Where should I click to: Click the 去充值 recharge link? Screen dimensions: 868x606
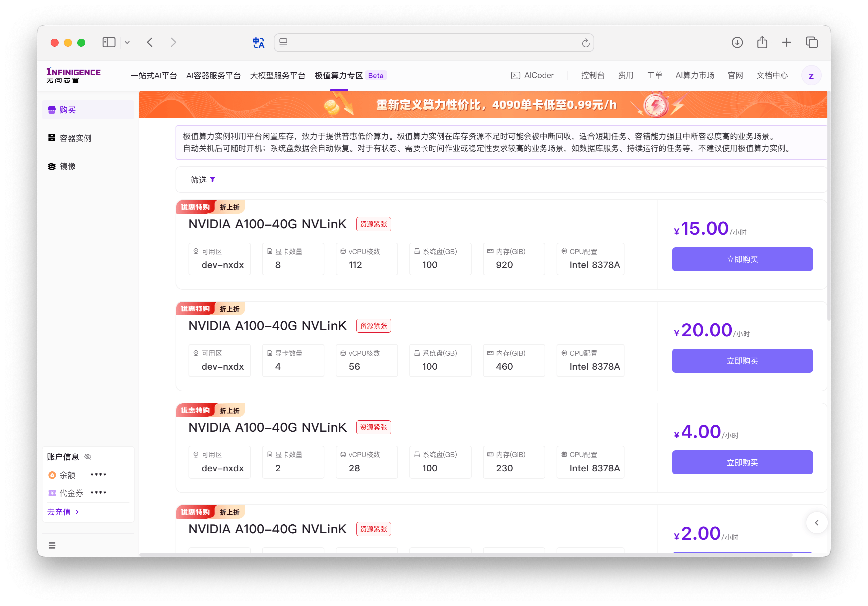(63, 512)
